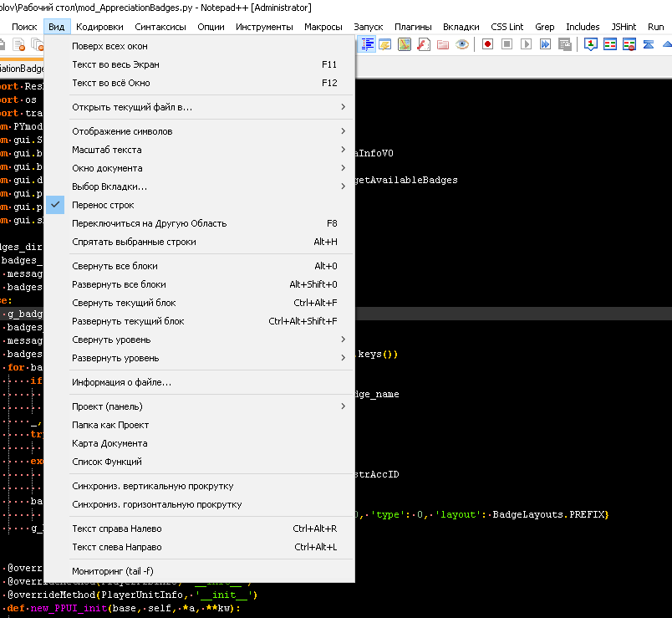
Task: Choose Текст во весь Экран
Action: (x=199, y=64)
